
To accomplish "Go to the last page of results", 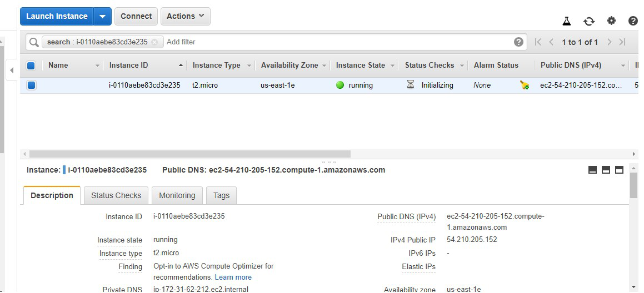I will 623,42.
